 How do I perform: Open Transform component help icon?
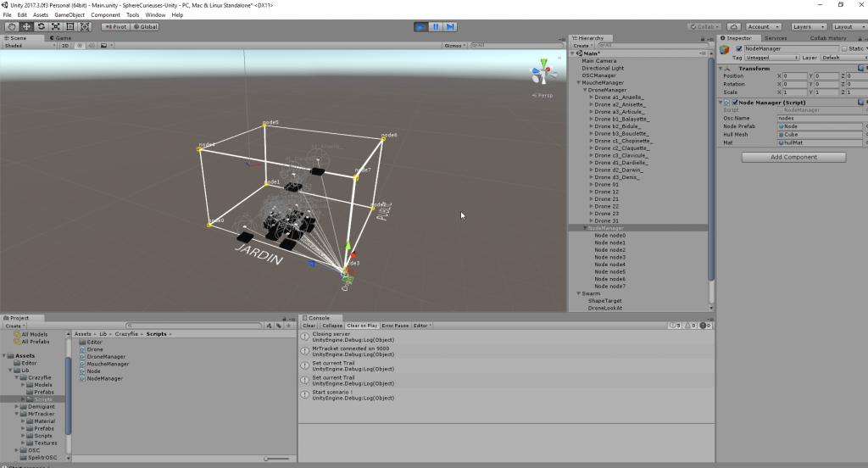(x=861, y=68)
